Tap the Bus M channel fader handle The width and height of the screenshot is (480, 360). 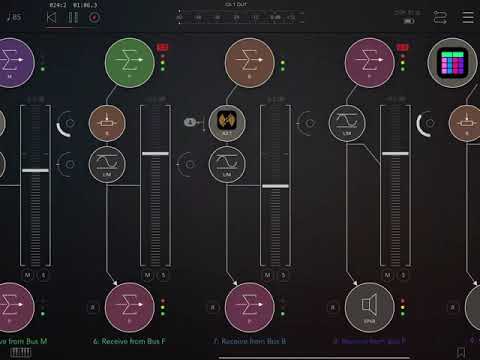(x=35, y=170)
